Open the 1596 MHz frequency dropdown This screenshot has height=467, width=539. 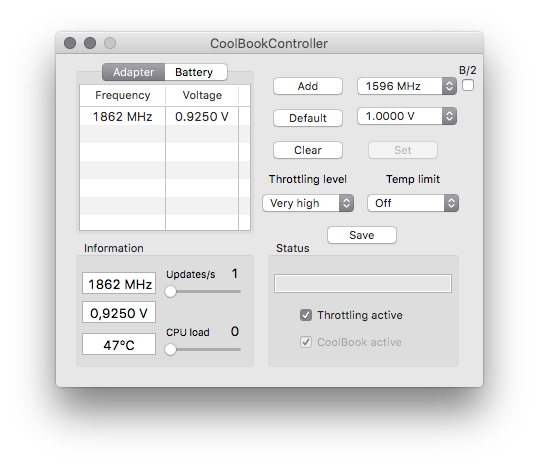407,86
